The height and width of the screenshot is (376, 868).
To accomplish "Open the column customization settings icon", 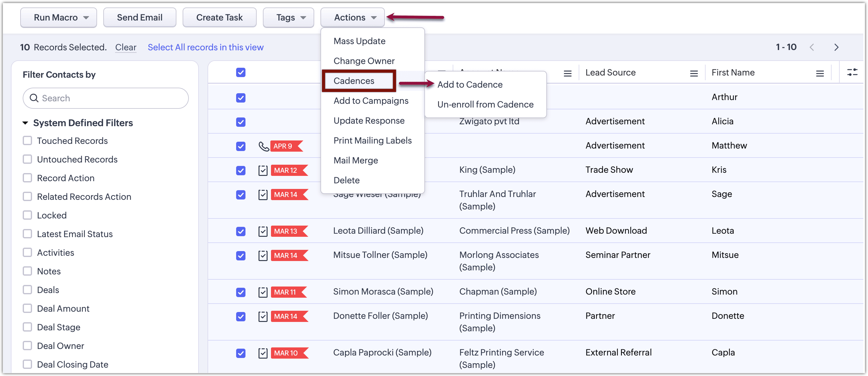I will click(852, 72).
